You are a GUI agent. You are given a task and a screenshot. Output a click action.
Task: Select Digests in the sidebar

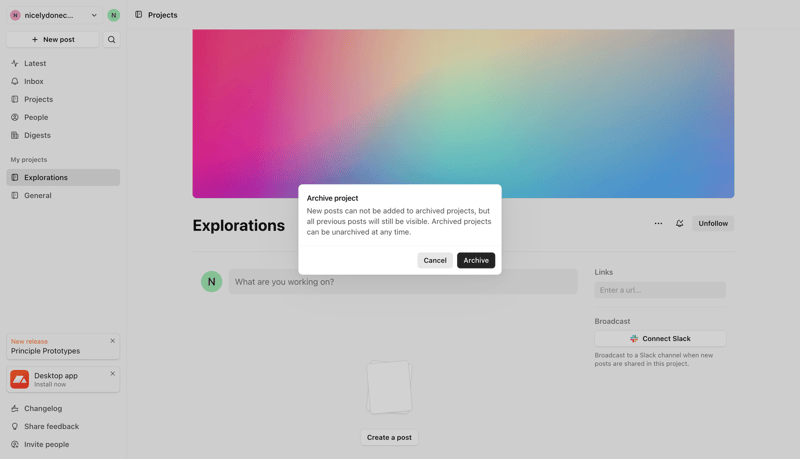pos(37,135)
